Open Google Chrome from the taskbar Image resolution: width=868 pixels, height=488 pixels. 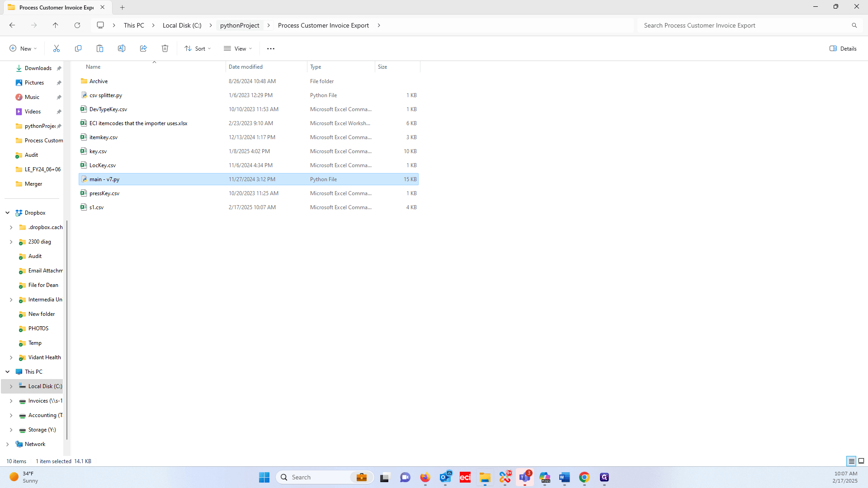tap(584, 477)
